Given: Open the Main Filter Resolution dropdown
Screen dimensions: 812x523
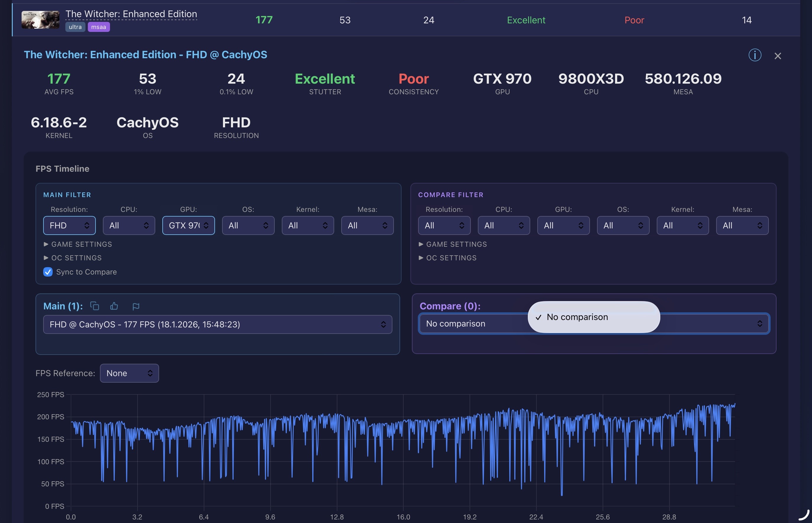Looking at the screenshot, I should point(69,225).
